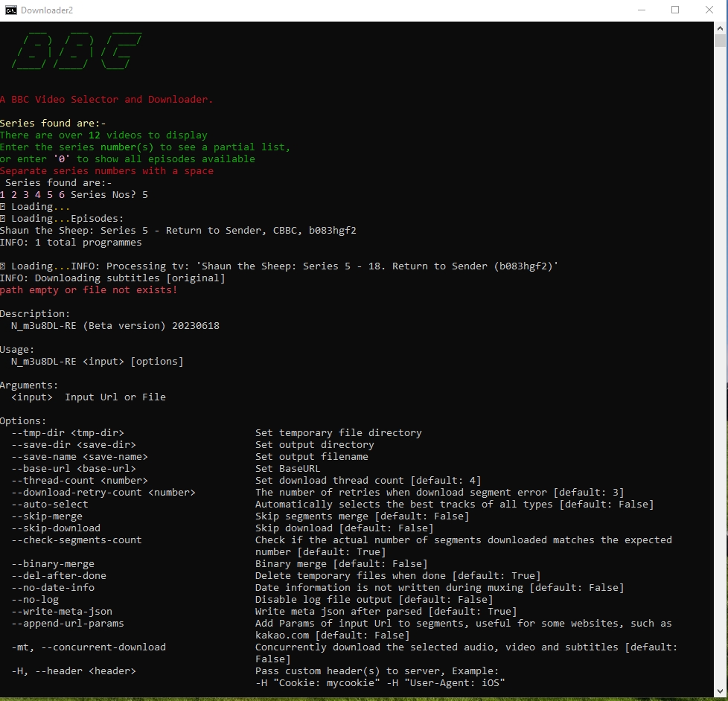This screenshot has height=701, width=728.
Task: Click the "--base-url <base-url>" option
Action: 74,468
